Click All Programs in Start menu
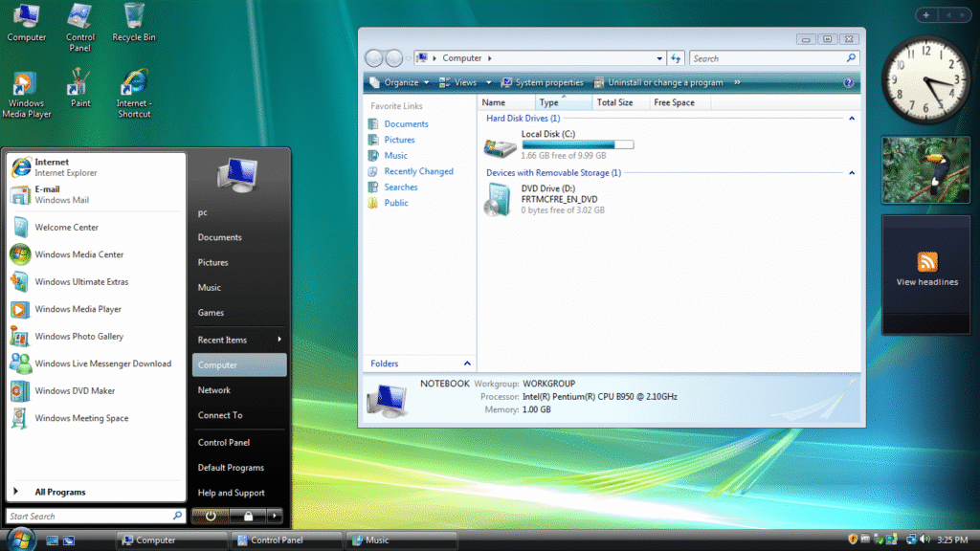The image size is (980, 551). pos(59,493)
